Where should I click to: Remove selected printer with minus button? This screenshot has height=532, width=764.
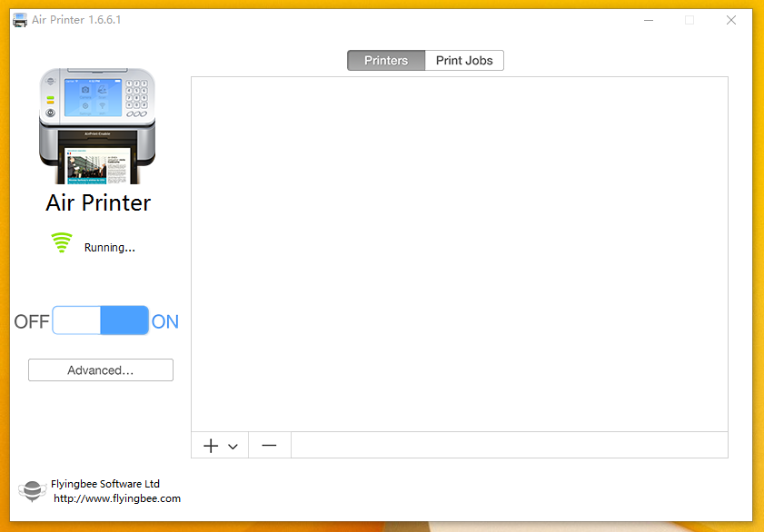click(x=270, y=445)
